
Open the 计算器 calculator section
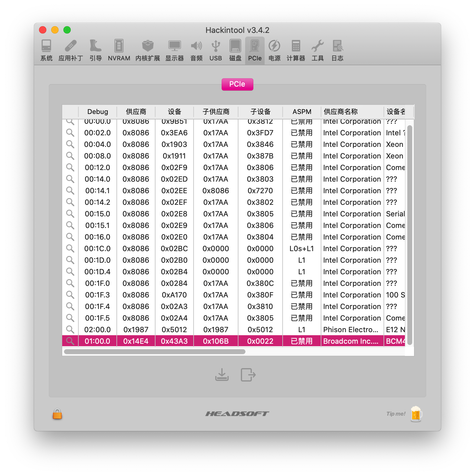(296, 50)
